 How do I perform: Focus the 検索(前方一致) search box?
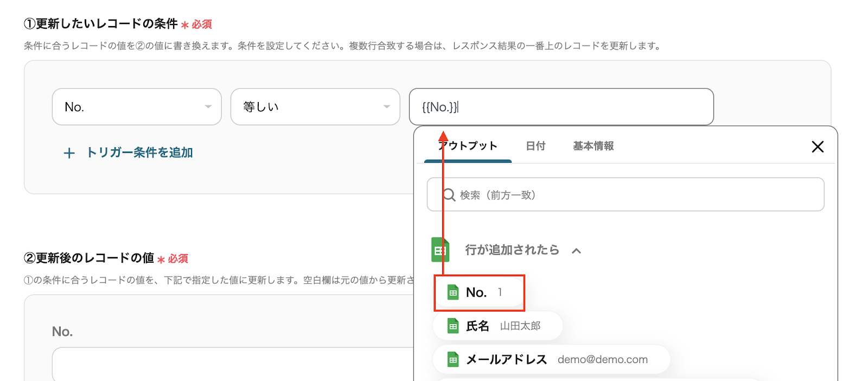pos(635,195)
